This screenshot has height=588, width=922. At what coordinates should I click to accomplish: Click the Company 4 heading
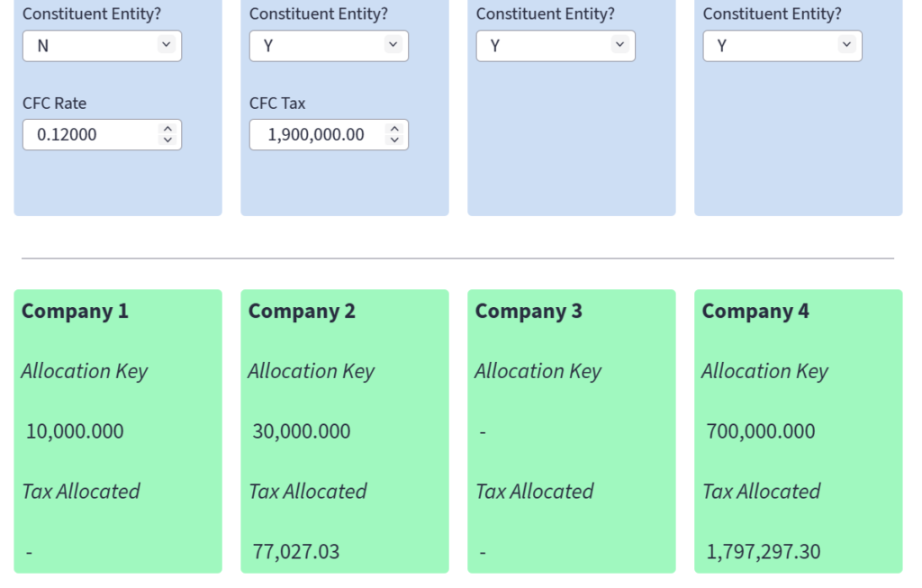(755, 312)
